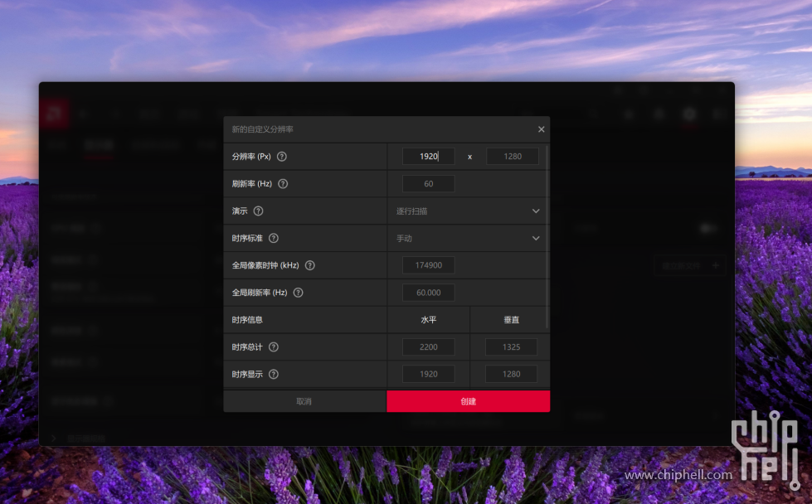Open help for 全局像素时钟 (kHz)

click(309, 265)
